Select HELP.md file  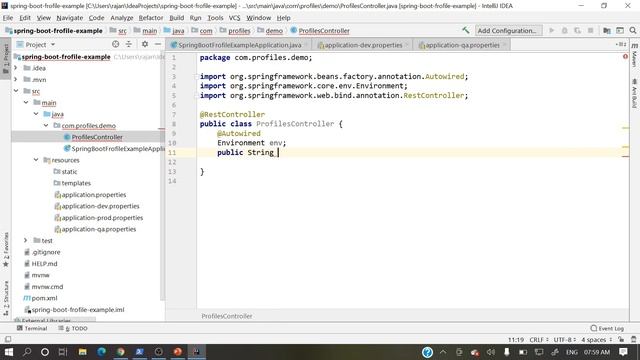[x=44, y=264]
